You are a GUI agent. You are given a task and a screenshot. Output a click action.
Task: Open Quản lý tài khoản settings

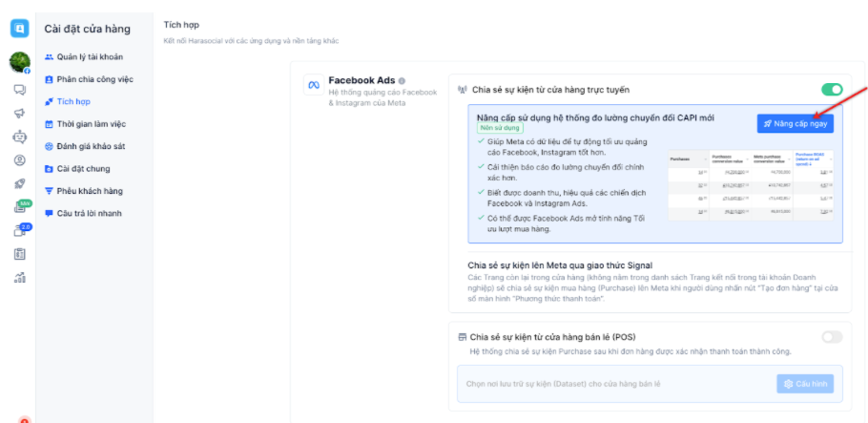coord(91,57)
